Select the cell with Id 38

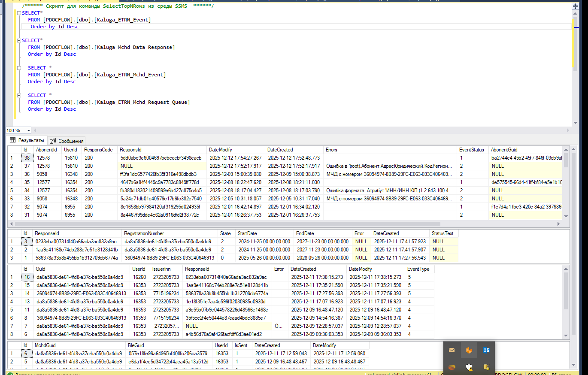pyautogui.click(x=26, y=158)
